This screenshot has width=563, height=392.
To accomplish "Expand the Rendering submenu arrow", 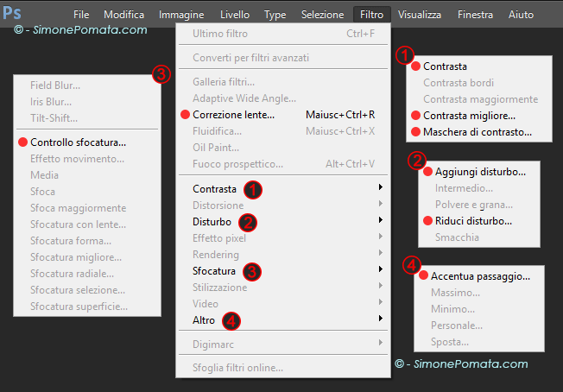I will [380, 253].
